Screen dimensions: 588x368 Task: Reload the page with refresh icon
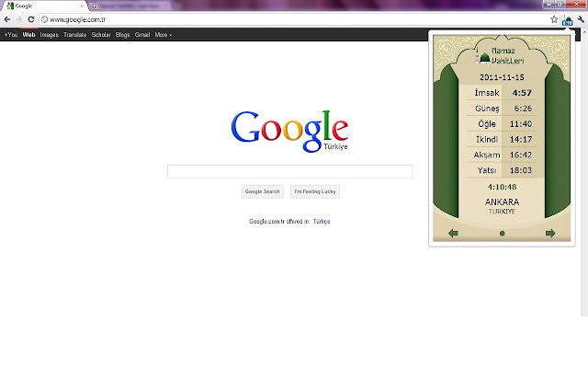[31, 19]
